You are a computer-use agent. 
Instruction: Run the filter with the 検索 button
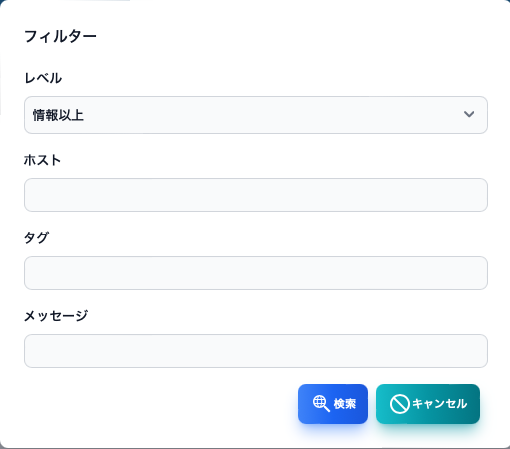click(x=333, y=404)
